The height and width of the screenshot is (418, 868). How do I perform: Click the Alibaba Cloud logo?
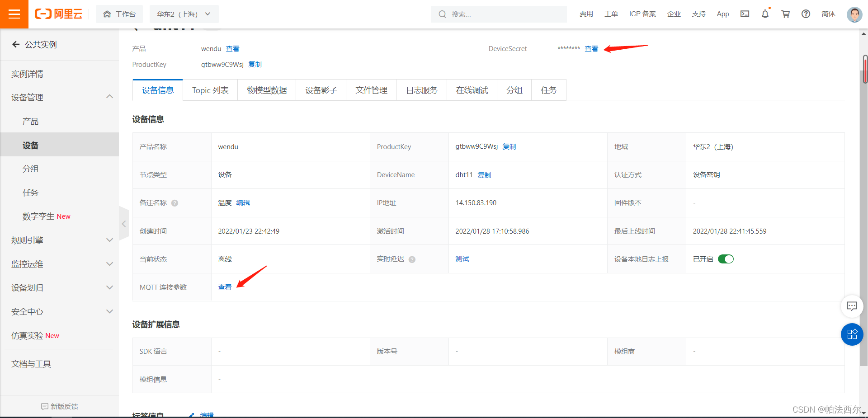(59, 14)
